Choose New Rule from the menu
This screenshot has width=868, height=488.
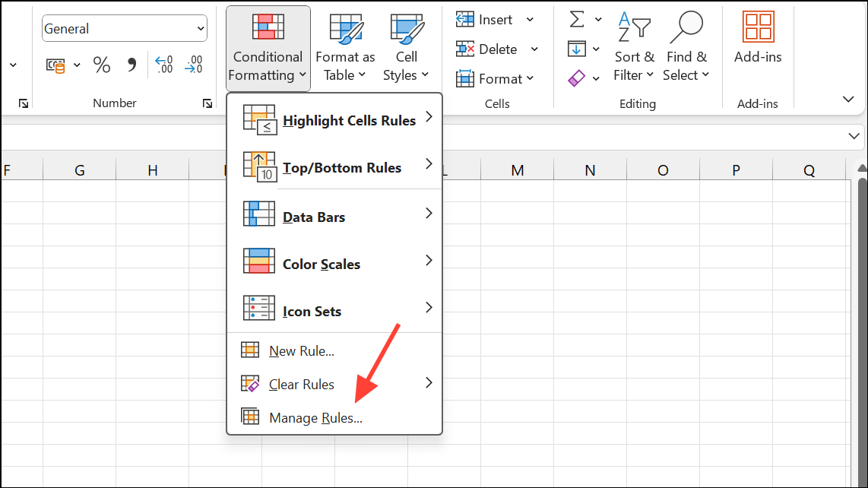coord(302,350)
